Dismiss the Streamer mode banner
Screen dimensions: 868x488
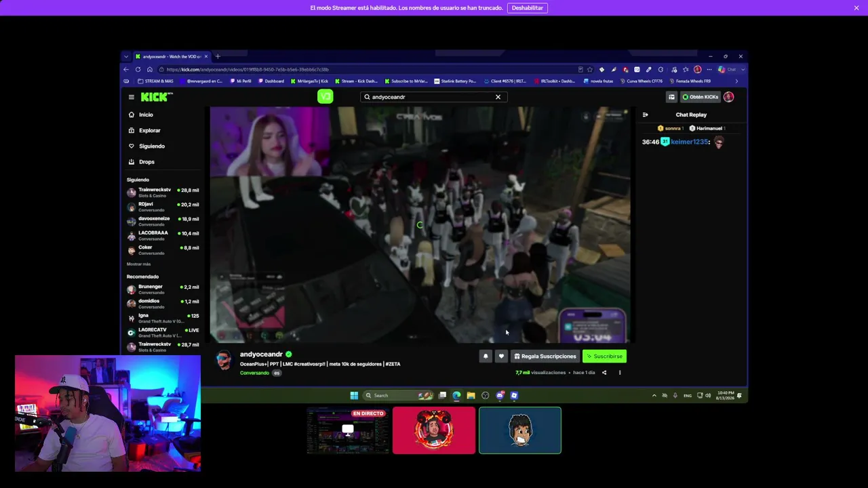point(856,8)
